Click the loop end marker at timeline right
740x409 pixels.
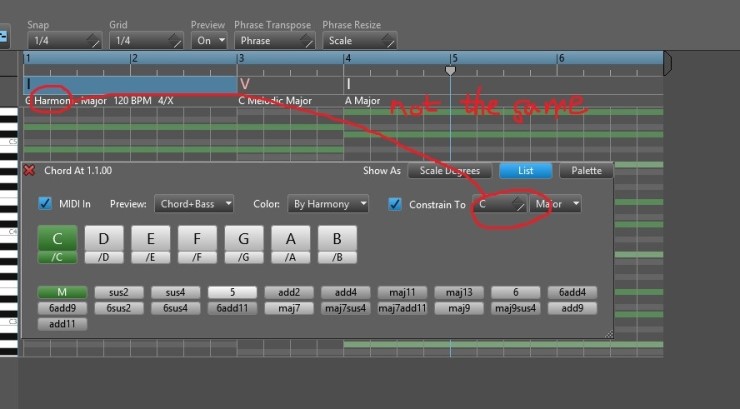click(x=667, y=64)
